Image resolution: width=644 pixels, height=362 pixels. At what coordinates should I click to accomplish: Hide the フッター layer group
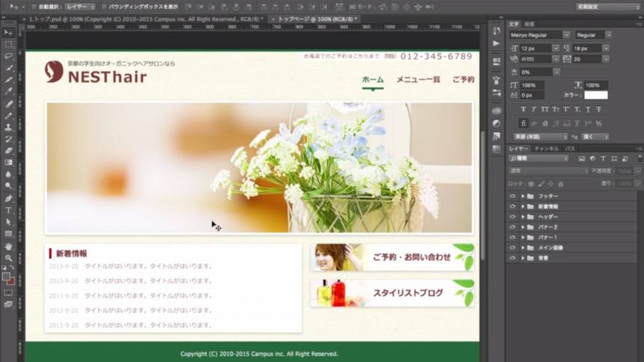512,196
